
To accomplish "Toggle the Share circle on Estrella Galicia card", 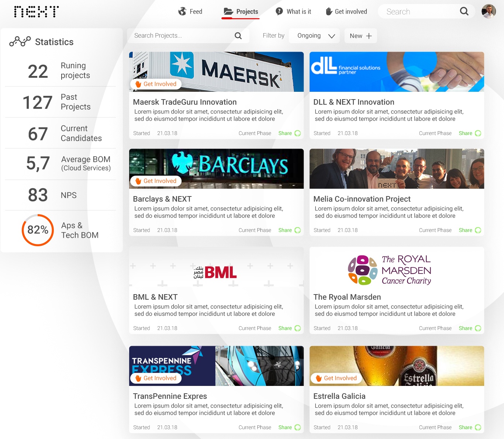I will [478, 428].
